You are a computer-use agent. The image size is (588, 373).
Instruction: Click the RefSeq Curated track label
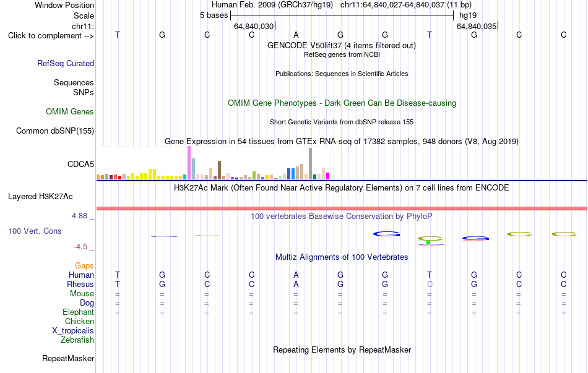[66, 63]
